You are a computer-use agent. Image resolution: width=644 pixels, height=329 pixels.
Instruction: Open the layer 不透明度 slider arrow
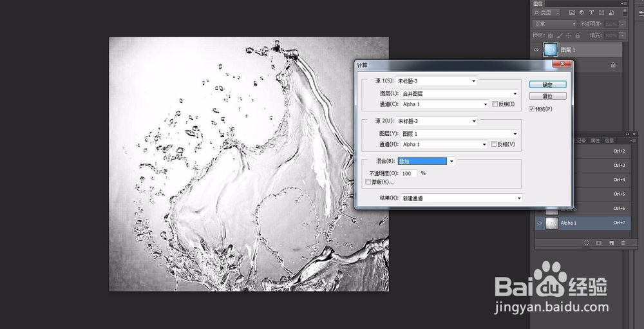point(623,24)
